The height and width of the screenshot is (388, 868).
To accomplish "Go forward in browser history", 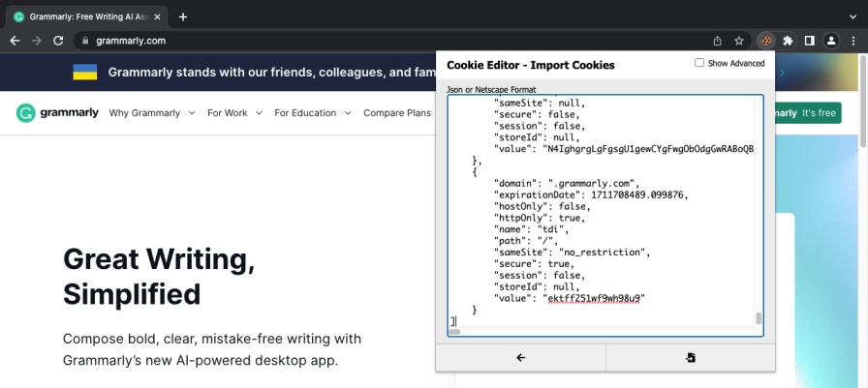I will pos(37,41).
